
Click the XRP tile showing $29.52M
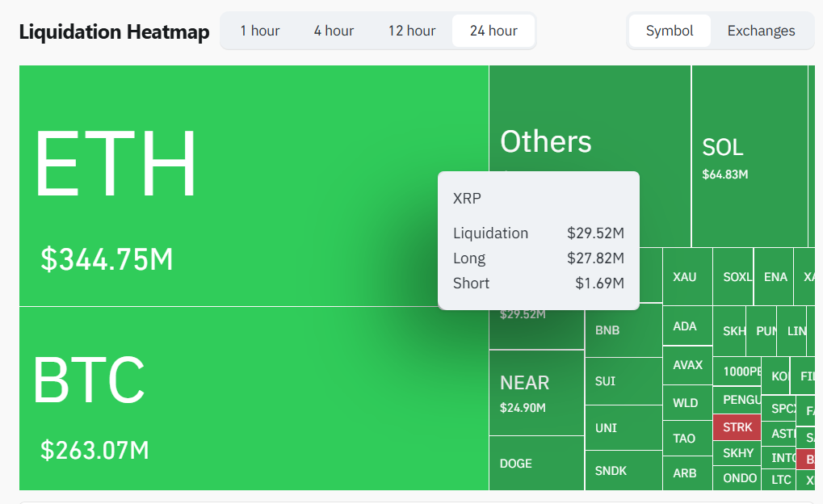tap(536, 330)
